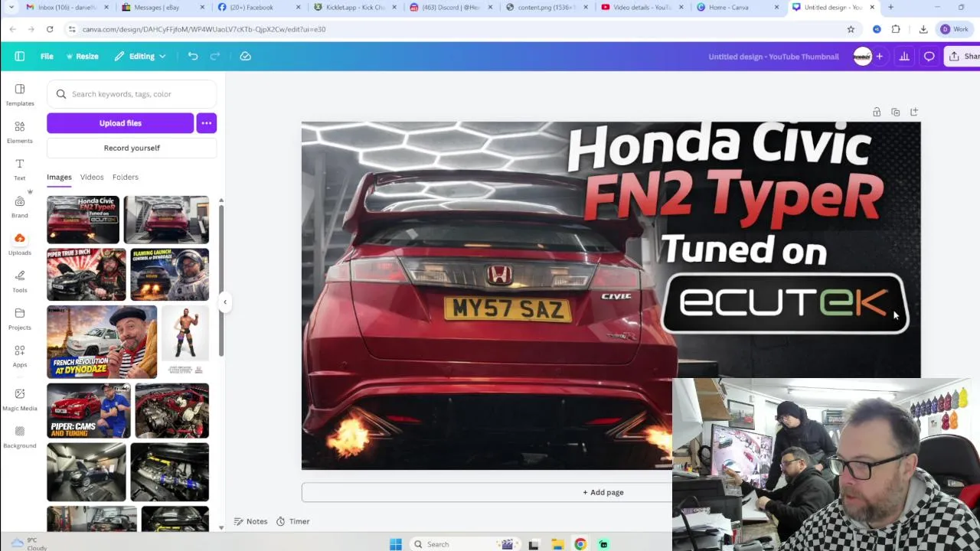Select the plain red Civic rear upload
The height and width of the screenshot is (551, 980).
tap(166, 220)
